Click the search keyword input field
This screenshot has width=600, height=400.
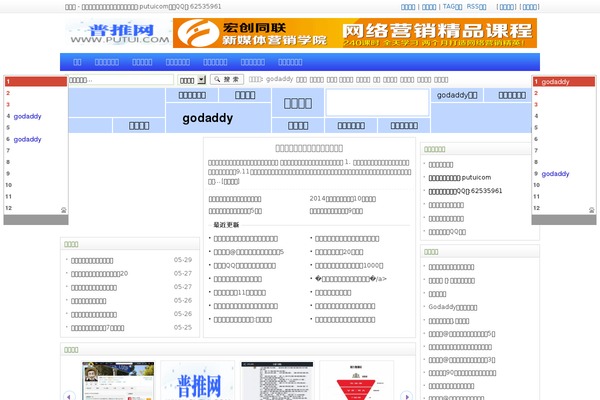[121, 80]
